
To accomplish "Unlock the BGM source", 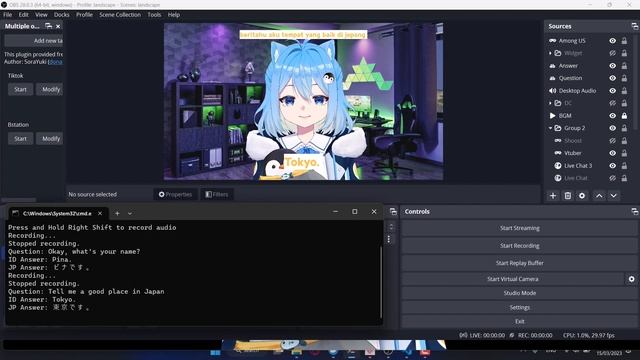I will pos(624,116).
